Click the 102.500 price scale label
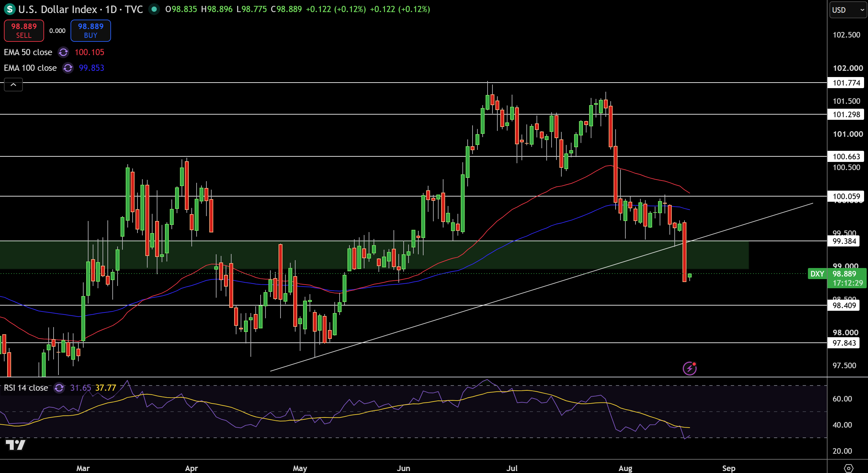The height and width of the screenshot is (473, 868). point(846,35)
